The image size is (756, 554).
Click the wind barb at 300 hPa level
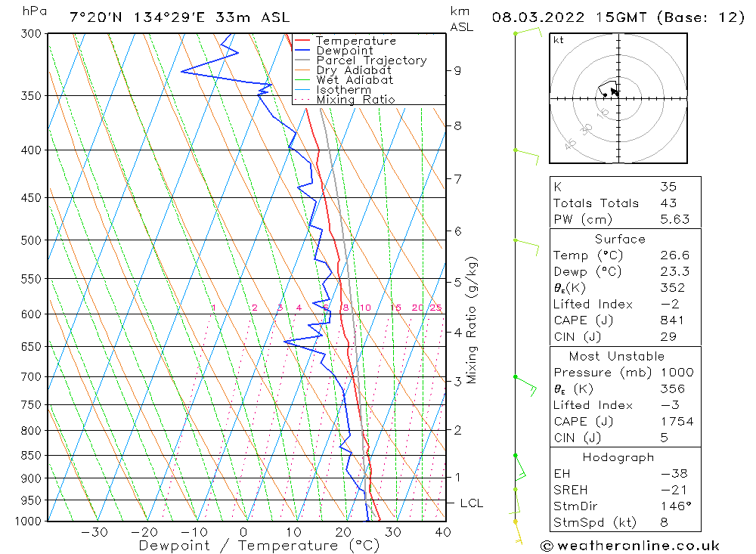tap(528, 32)
